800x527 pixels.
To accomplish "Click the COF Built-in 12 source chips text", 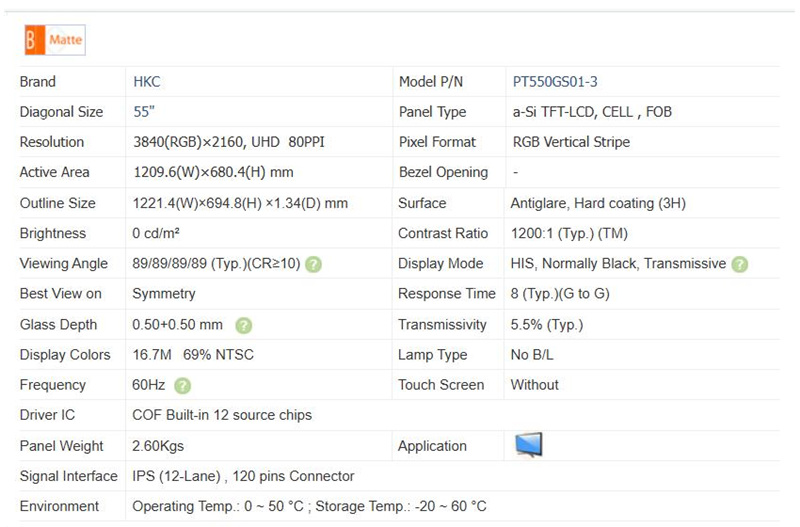I will coord(222,415).
